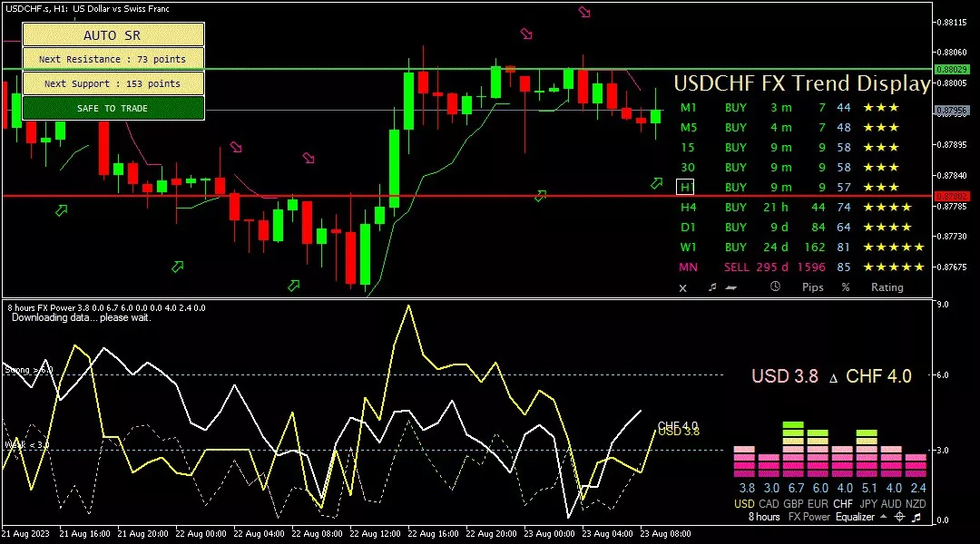The image size is (980, 544).
Task: Select the M5 timeframe row label
Action: (x=688, y=128)
